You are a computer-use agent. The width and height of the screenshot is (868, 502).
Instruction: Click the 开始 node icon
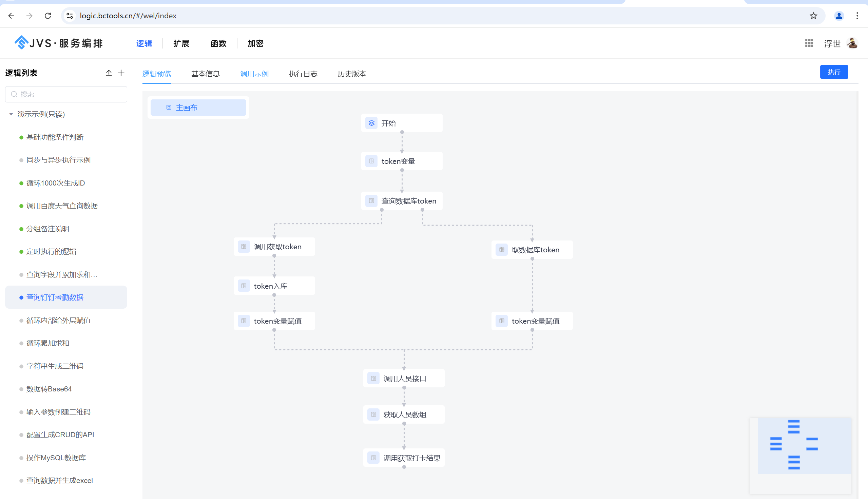pos(371,123)
